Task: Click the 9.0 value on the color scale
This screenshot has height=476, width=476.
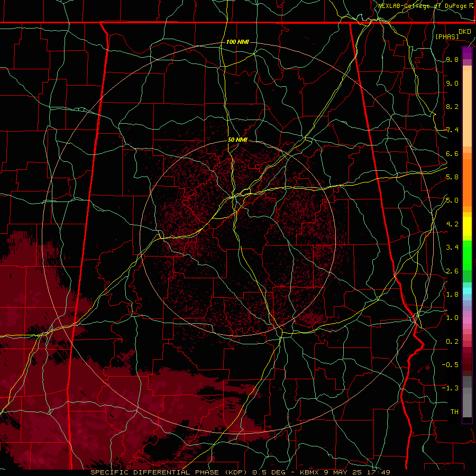Action: (452, 83)
